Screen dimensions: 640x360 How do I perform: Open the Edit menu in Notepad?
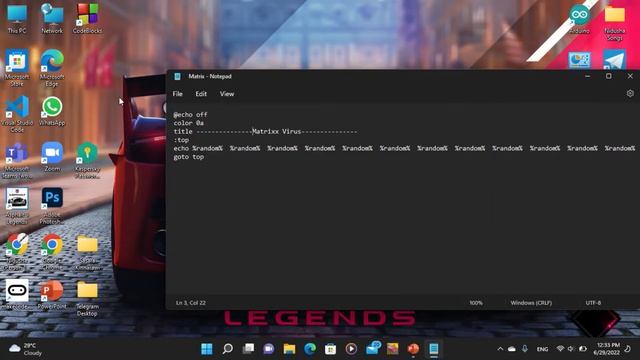point(201,94)
